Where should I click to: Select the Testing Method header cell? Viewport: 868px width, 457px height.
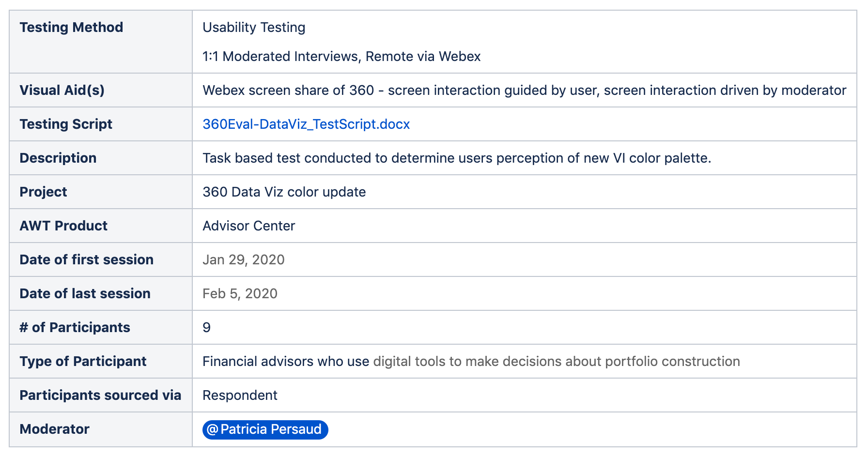[x=101, y=42]
